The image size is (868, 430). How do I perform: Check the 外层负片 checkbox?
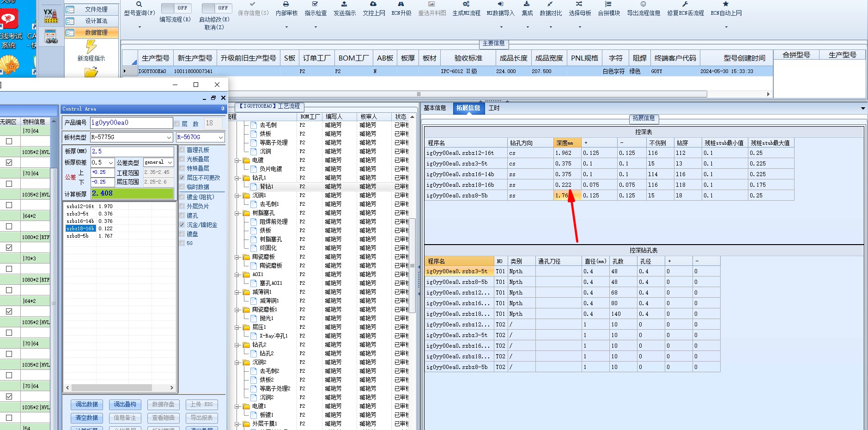[182, 206]
